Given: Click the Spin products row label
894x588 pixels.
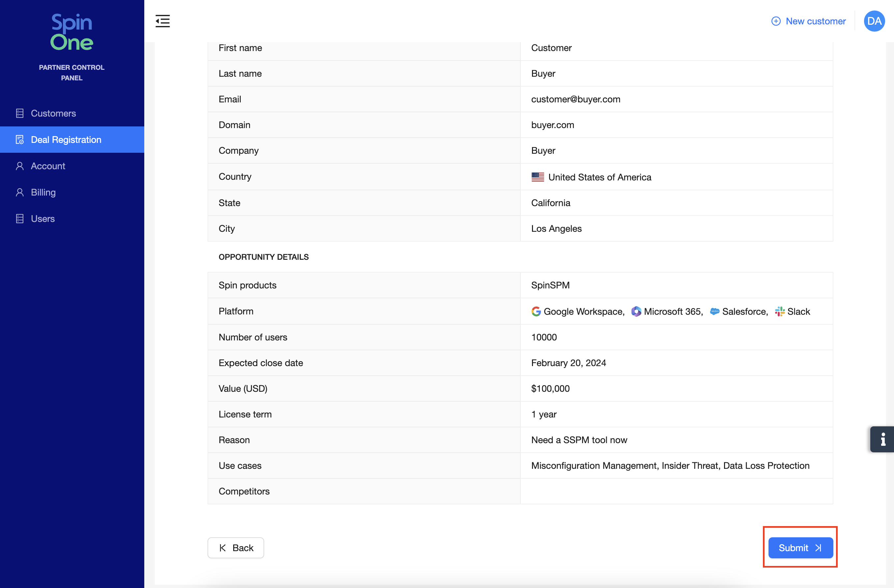Looking at the screenshot, I should [x=247, y=285].
